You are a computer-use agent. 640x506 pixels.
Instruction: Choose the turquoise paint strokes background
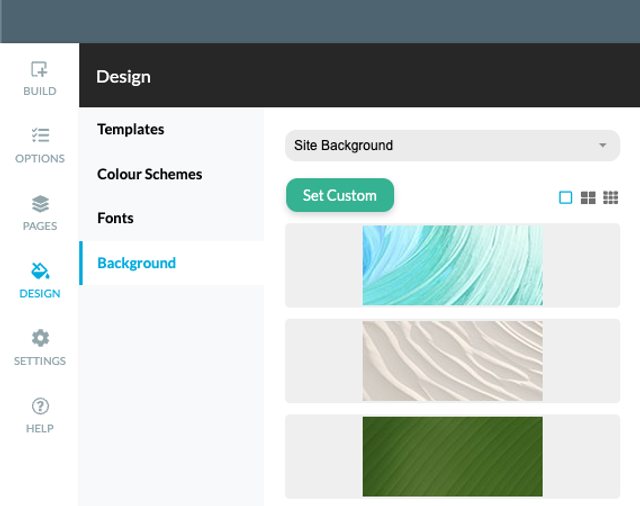pyautogui.click(x=452, y=265)
